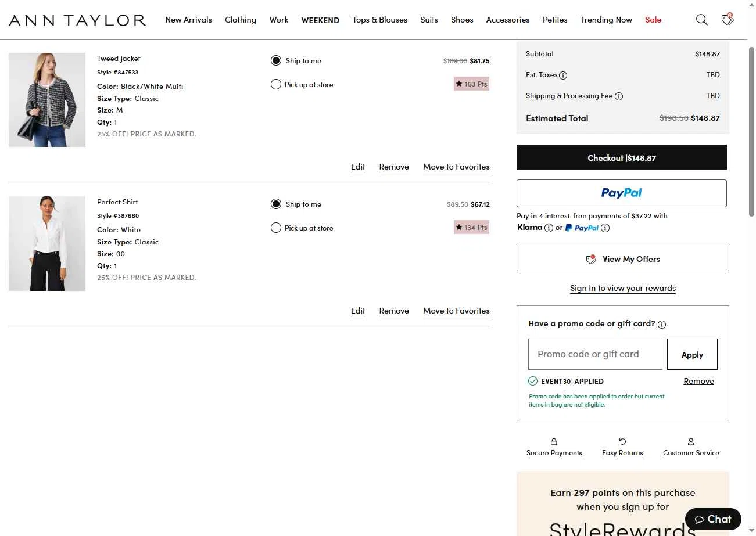Click the Shipping & Processing Fee info icon

(619, 96)
